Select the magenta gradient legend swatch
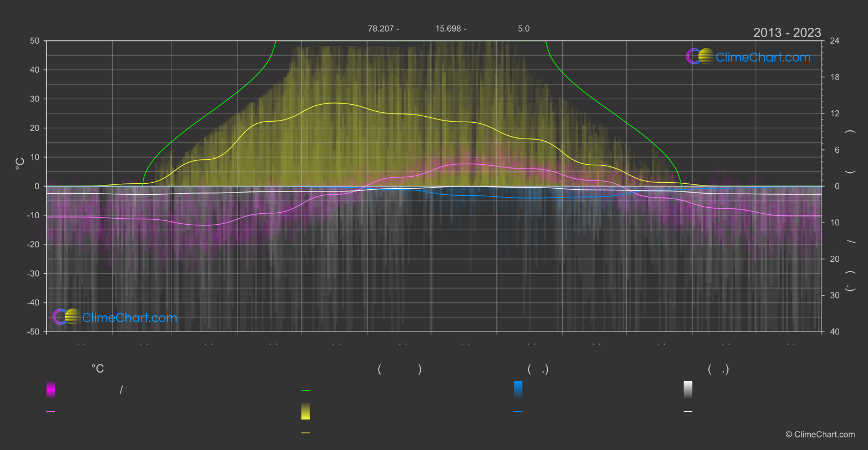Viewport: 868px width, 450px height. (x=51, y=389)
